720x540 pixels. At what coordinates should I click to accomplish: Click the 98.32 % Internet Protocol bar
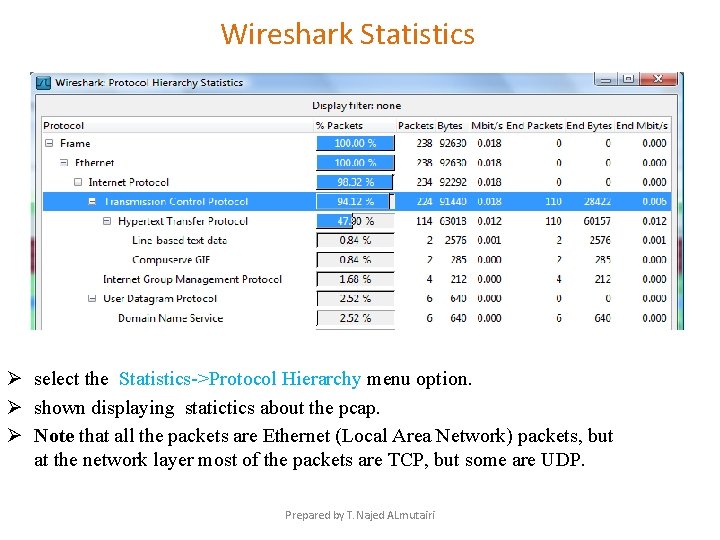pos(355,182)
